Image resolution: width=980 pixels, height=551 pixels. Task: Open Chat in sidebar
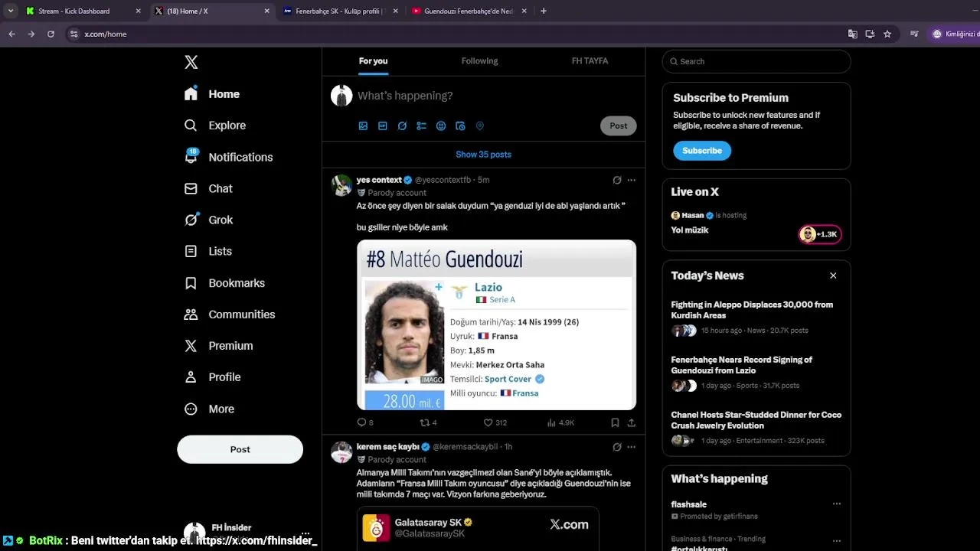pyautogui.click(x=208, y=188)
